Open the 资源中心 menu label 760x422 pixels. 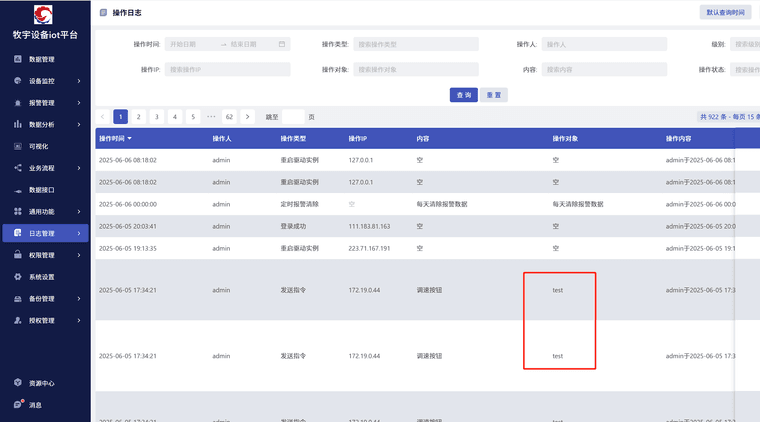(x=42, y=383)
